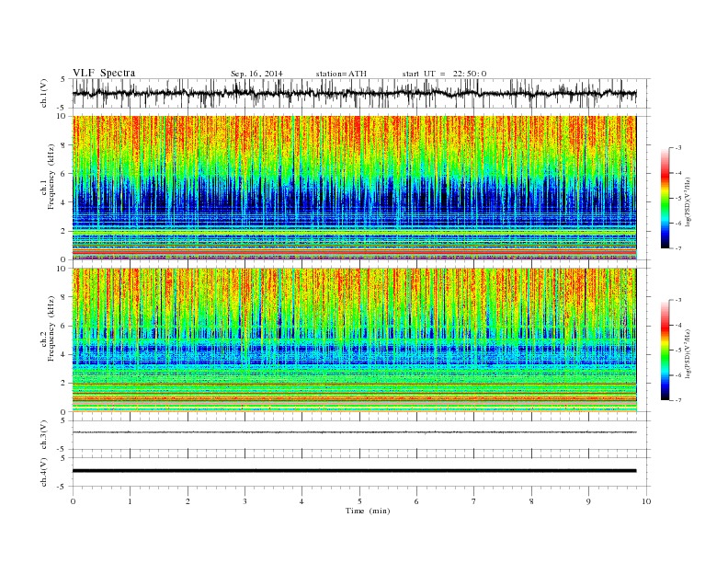
Task: Click the "10" tick on the time axis
Action: pyautogui.click(x=646, y=501)
